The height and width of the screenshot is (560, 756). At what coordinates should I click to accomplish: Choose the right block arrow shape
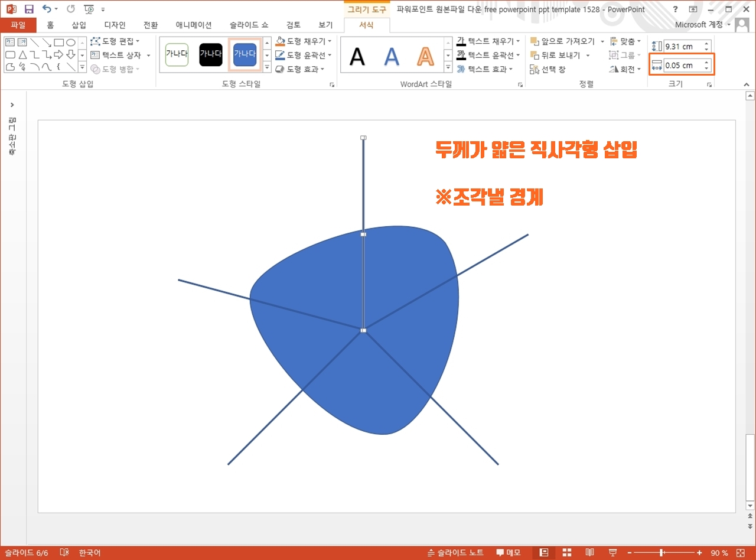click(x=58, y=54)
